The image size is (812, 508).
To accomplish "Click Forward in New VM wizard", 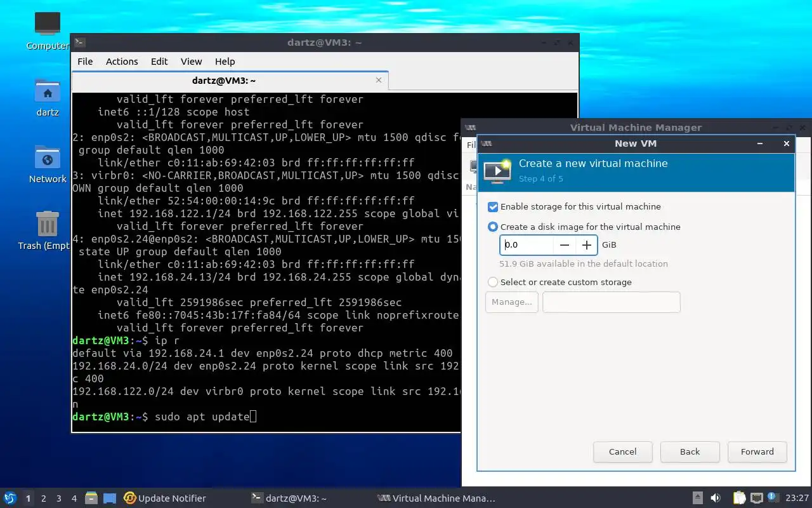I will (x=757, y=452).
